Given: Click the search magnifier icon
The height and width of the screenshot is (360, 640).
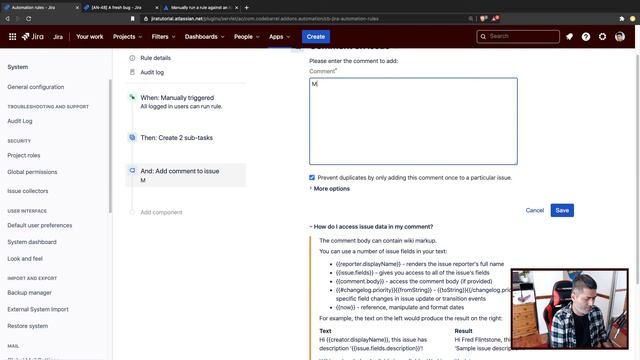Looking at the screenshot, I should click(x=483, y=37).
